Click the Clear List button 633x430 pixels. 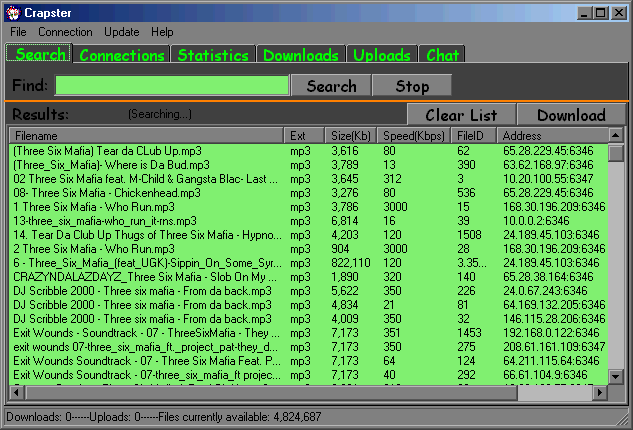point(461,115)
